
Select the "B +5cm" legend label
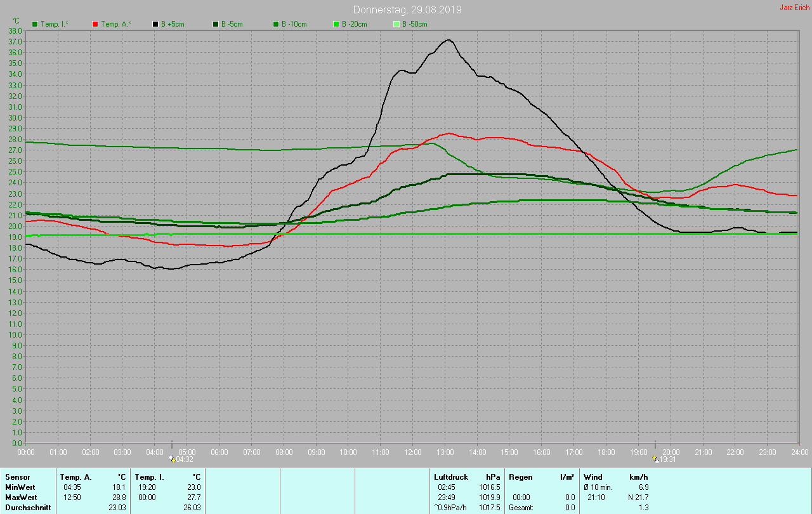(x=173, y=24)
